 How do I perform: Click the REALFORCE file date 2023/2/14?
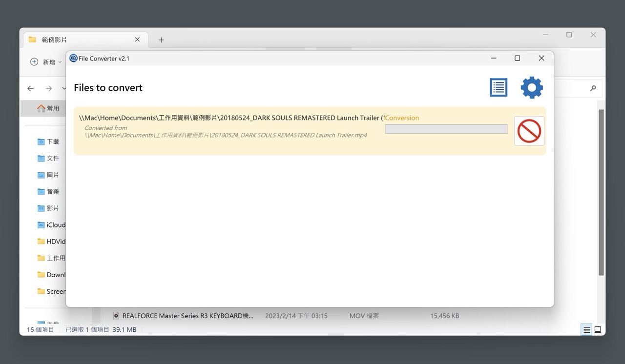coord(296,316)
